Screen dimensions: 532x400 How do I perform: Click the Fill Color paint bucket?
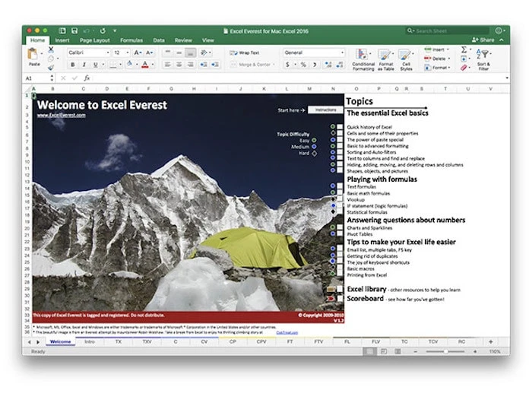tap(130, 64)
